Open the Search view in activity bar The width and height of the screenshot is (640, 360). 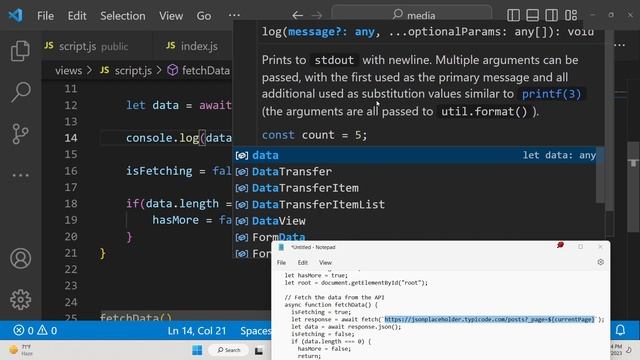pos(20,92)
